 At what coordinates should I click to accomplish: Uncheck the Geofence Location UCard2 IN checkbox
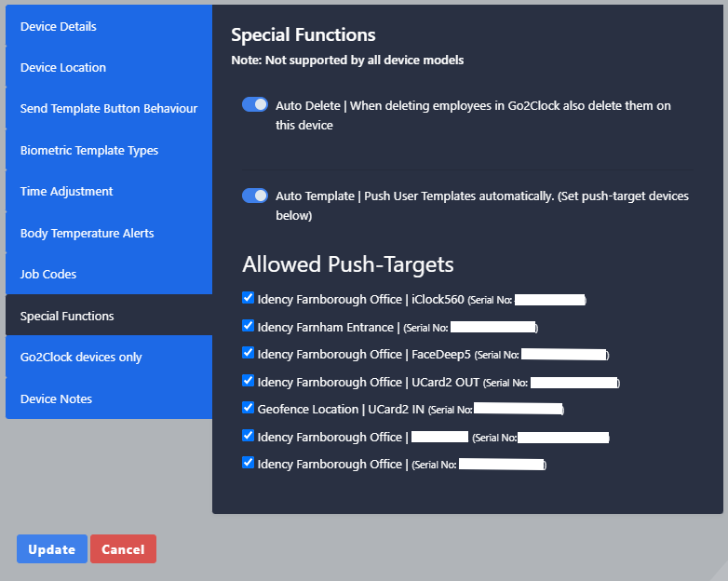(x=248, y=407)
